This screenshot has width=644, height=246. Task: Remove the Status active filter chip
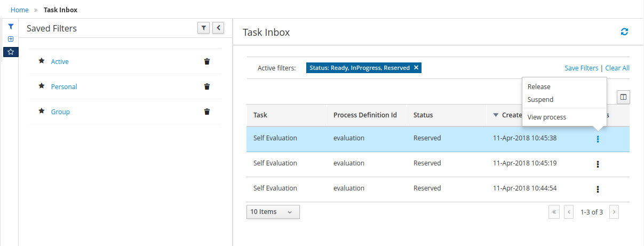pyautogui.click(x=416, y=68)
